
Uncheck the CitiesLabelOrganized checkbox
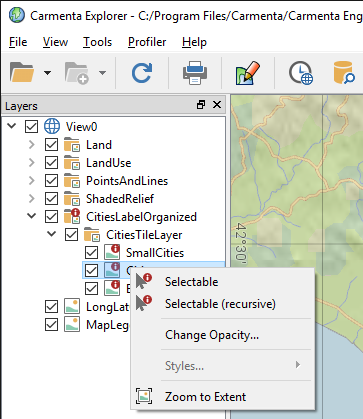pyautogui.click(x=51, y=217)
